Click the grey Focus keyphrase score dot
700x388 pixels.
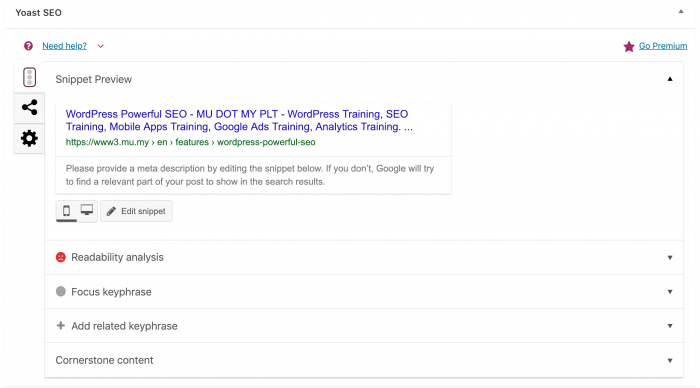click(x=61, y=292)
